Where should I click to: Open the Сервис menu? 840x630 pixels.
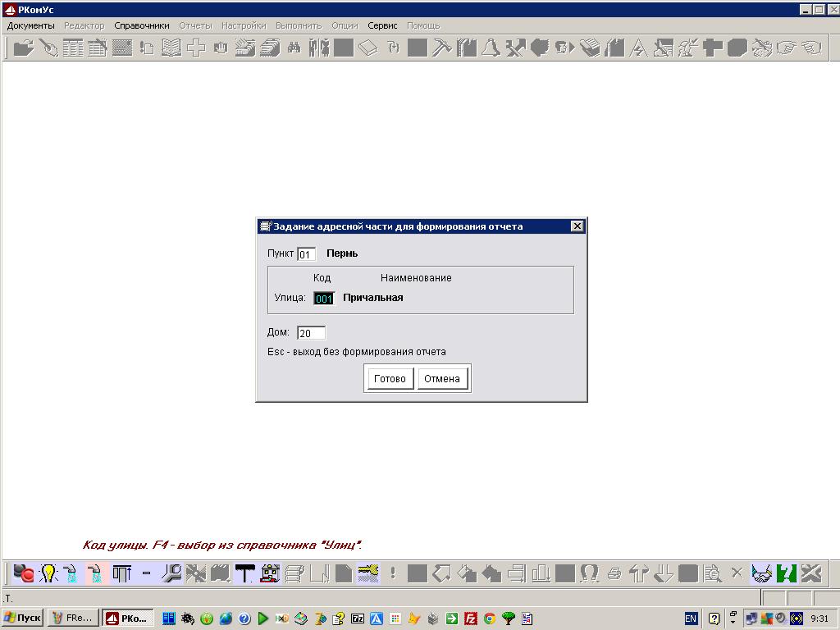point(382,25)
